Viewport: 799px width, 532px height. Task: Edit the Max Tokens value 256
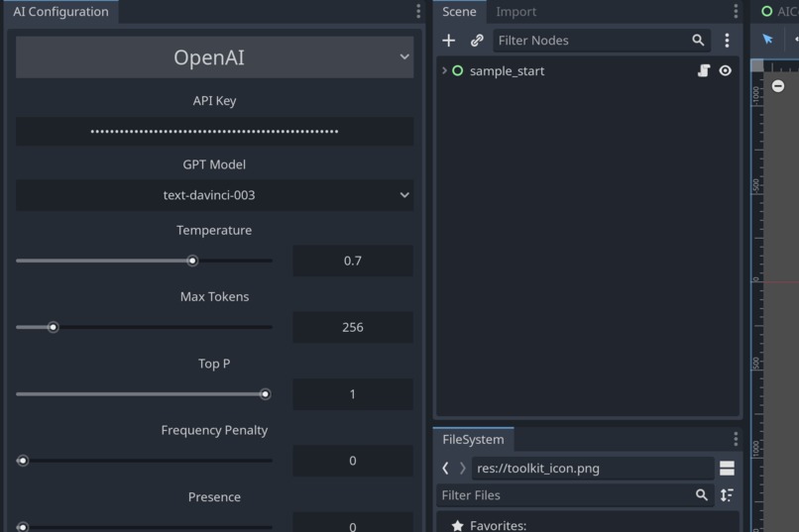pos(353,327)
